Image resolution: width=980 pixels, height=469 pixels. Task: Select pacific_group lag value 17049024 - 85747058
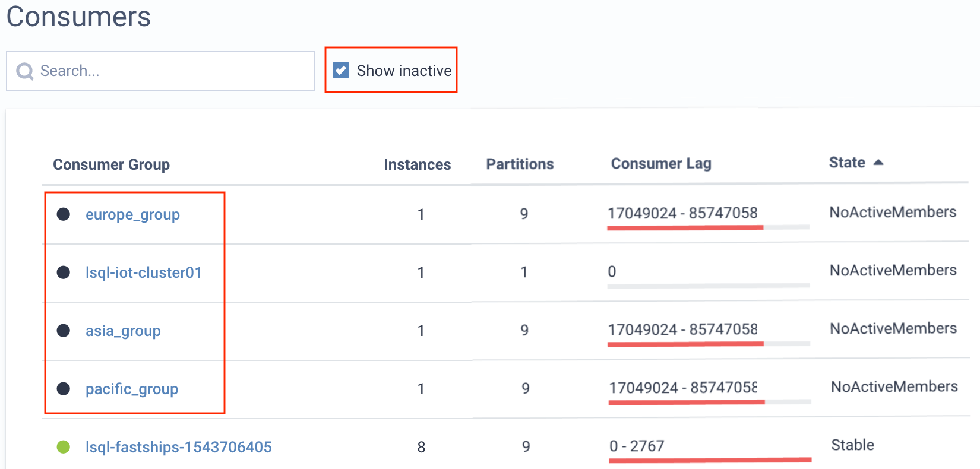pyautogui.click(x=684, y=388)
